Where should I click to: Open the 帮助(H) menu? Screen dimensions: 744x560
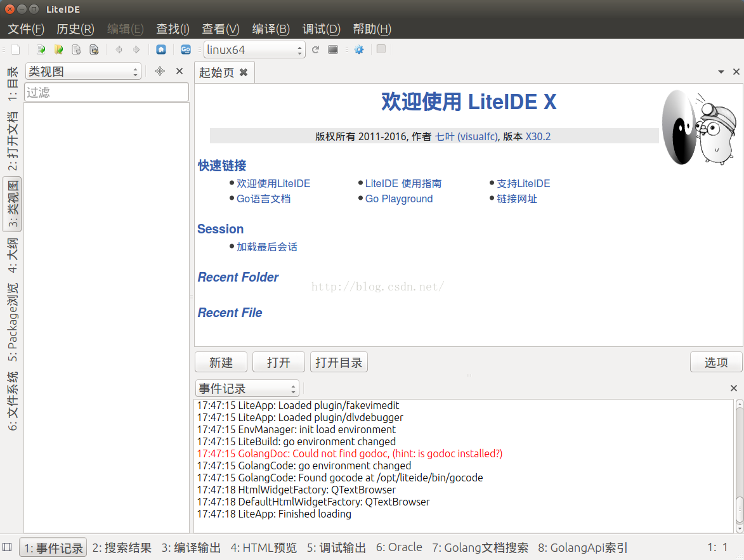pos(372,29)
